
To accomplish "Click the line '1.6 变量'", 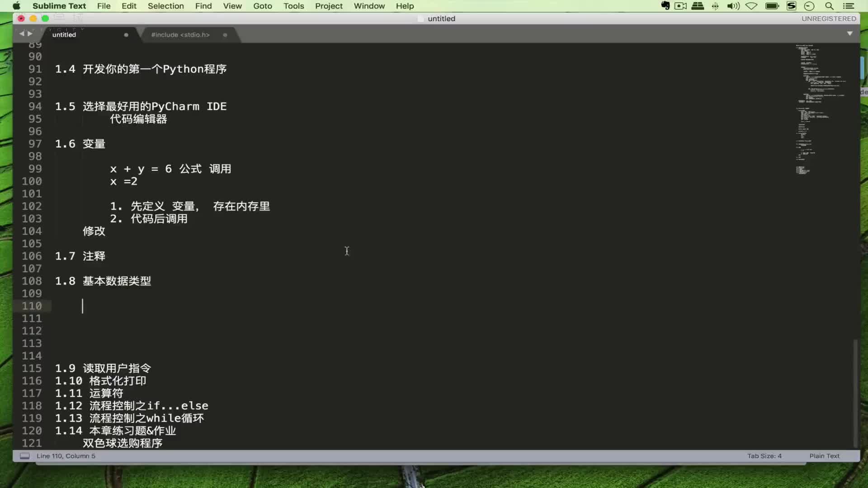I will tap(80, 144).
